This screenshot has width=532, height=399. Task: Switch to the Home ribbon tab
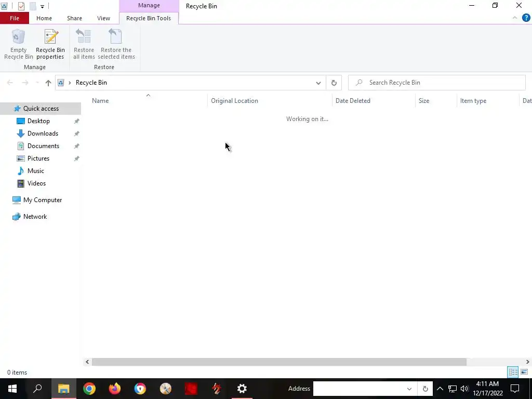[x=44, y=18]
